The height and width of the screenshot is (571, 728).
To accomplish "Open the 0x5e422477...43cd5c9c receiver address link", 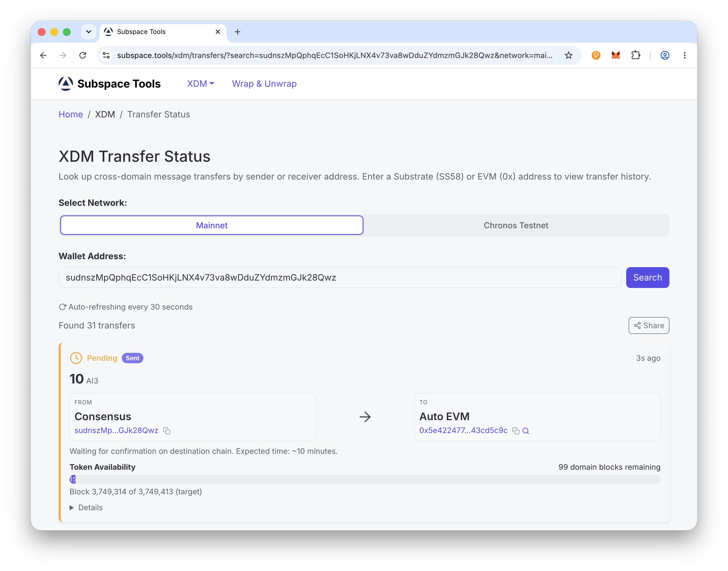I will pos(463,430).
